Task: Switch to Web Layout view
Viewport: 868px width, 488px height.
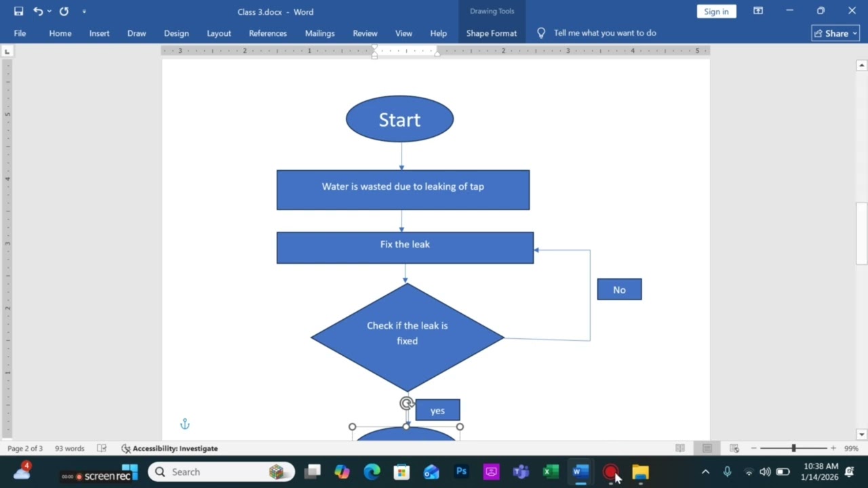Action: (x=734, y=449)
